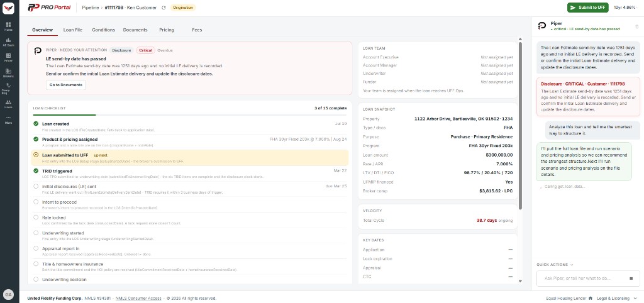Click the Critical badge in the attention card
Image resolution: width=644 pixels, height=303 pixels.
tap(145, 50)
